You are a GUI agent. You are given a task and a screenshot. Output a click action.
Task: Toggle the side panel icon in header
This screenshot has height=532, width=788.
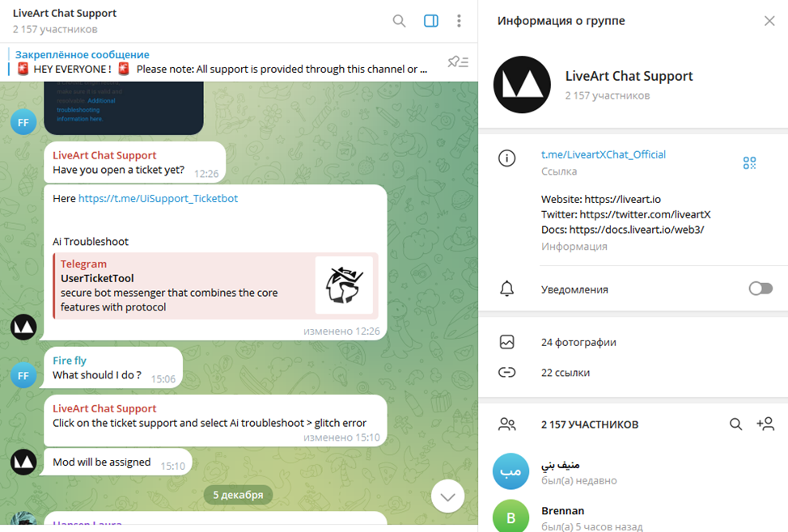pos(431,20)
